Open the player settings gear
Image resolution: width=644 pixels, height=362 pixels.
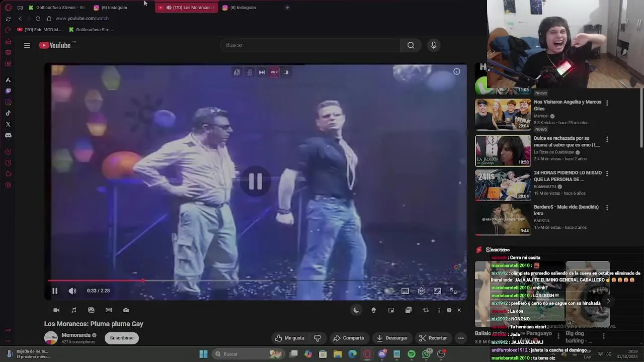(x=421, y=291)
